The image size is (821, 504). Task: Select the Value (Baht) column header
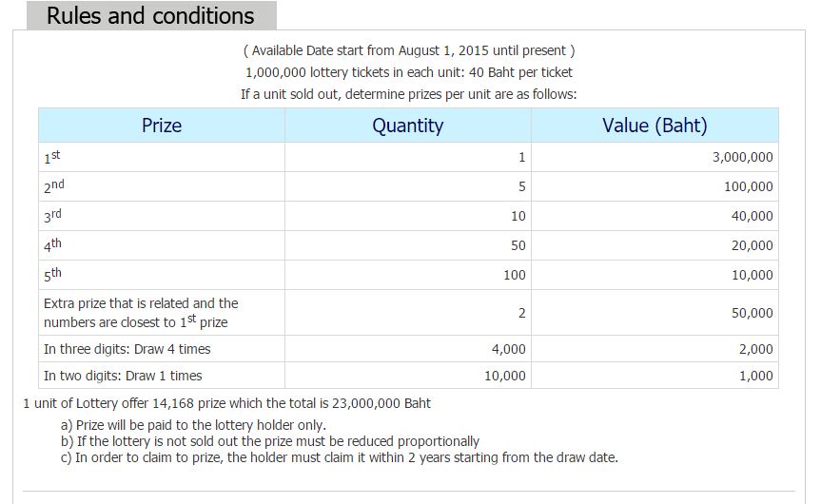click(655, 126)
